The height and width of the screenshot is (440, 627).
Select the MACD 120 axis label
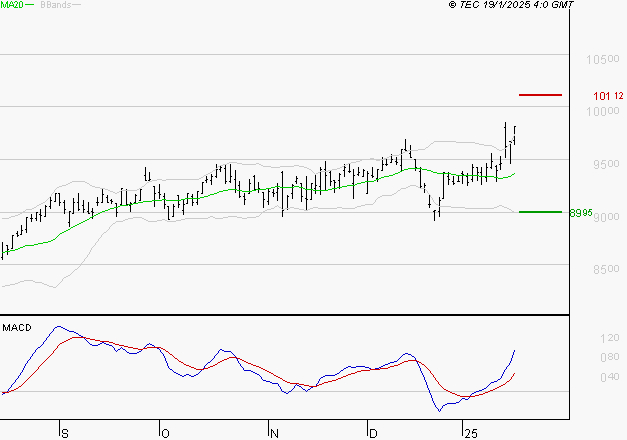610,338
